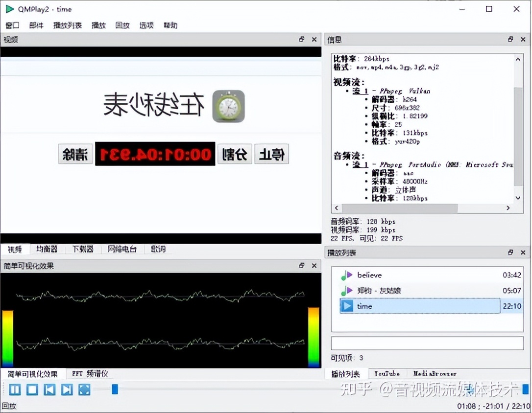This screenshot has width=532, height=413.
Task: Close the 播放列表 panel
Action: coord(523,252)
